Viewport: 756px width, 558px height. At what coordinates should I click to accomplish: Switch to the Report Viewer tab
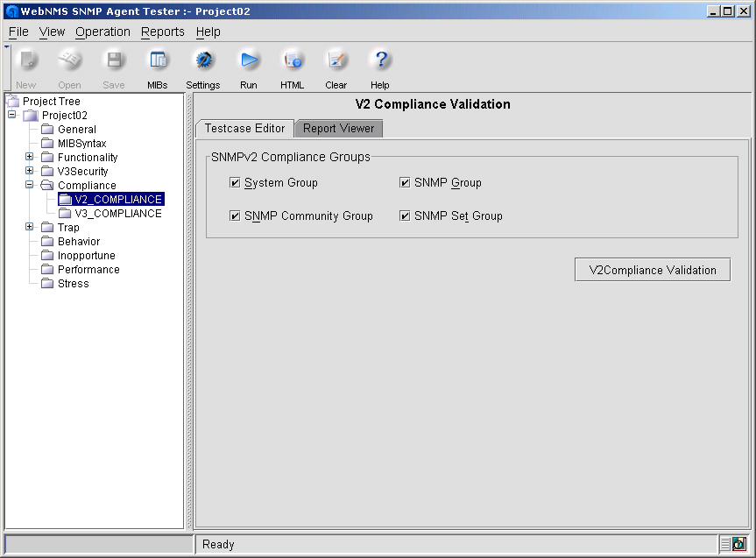tap(338, 128)
